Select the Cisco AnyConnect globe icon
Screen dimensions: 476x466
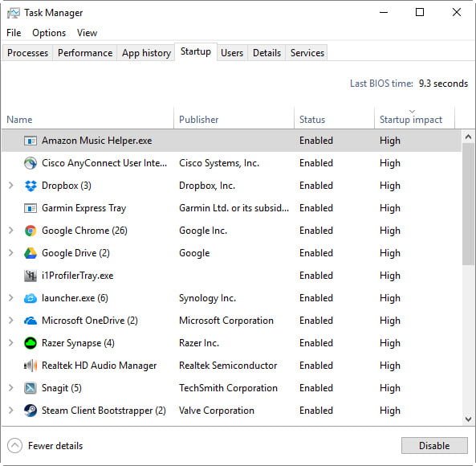pos(31,163)
